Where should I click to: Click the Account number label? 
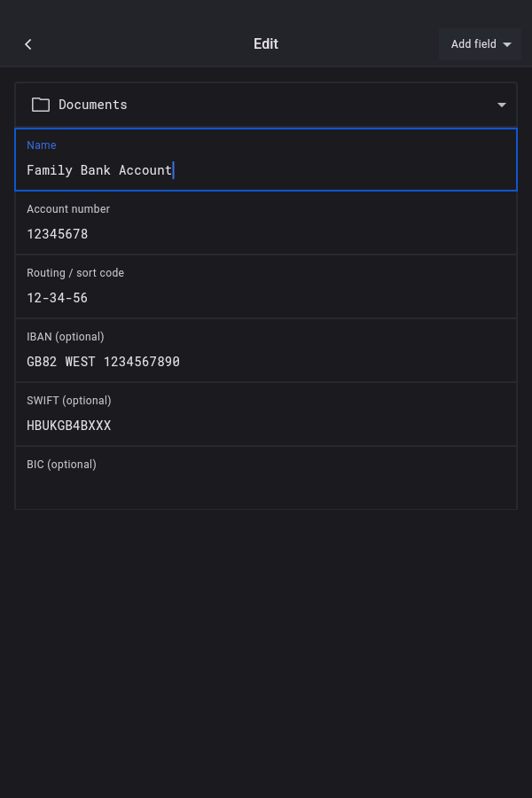tap(68, 209)
